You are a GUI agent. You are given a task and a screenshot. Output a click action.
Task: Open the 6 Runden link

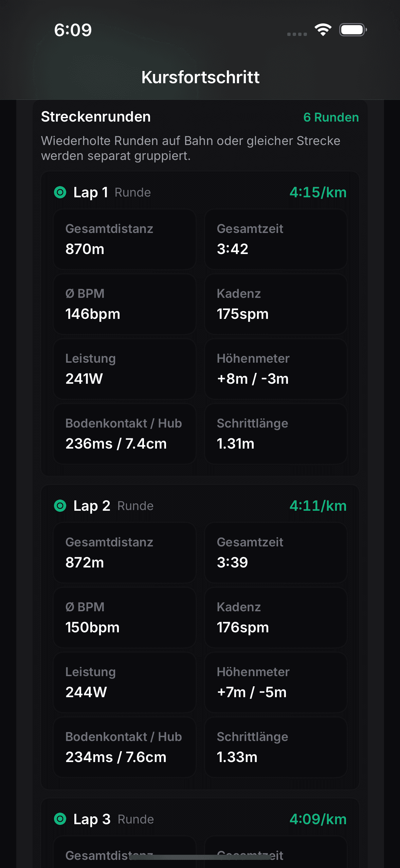331,117
